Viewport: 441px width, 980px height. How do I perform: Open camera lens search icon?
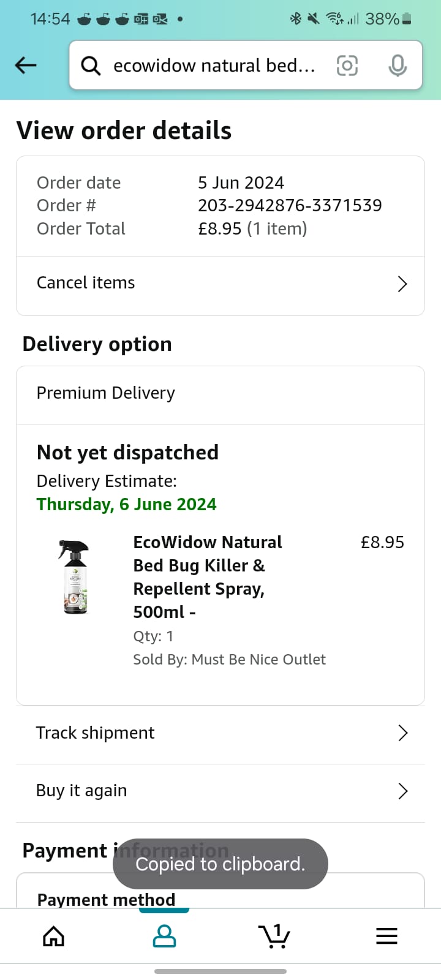[x=347, y=66]
